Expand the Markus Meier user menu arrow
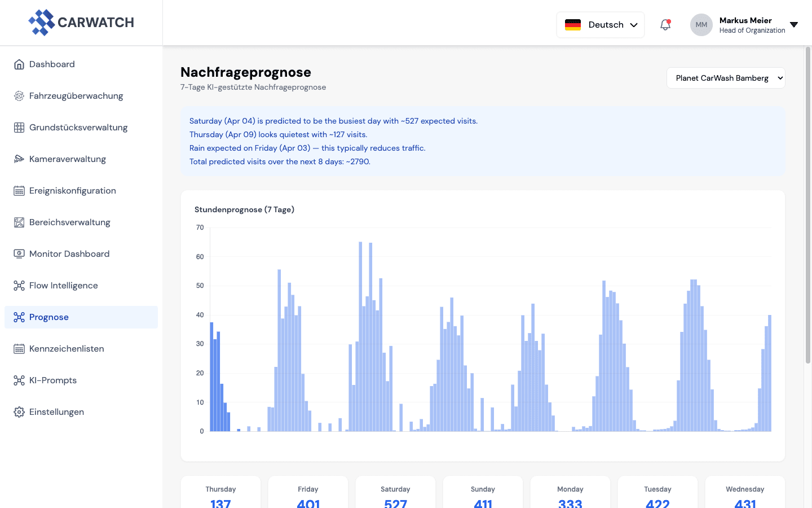 [794, 25]
